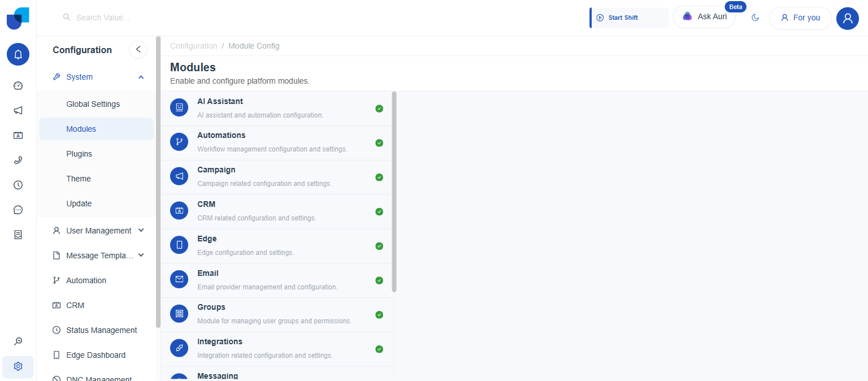This screenshot has height=381, width=868.
Task: Click the Integrations enabled green checkmark
Action: click(x=379, y=349)
